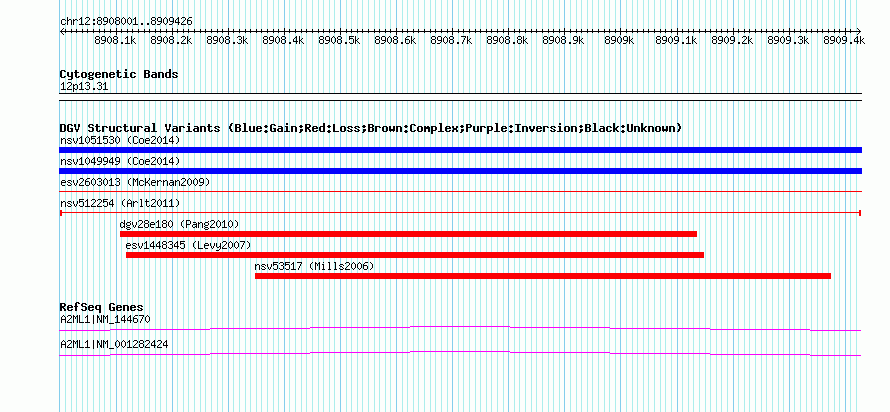Screen dimensions: 890x412
Task: Open nsv1051530 (Coe2014) label
Action: tap(120, 140)
